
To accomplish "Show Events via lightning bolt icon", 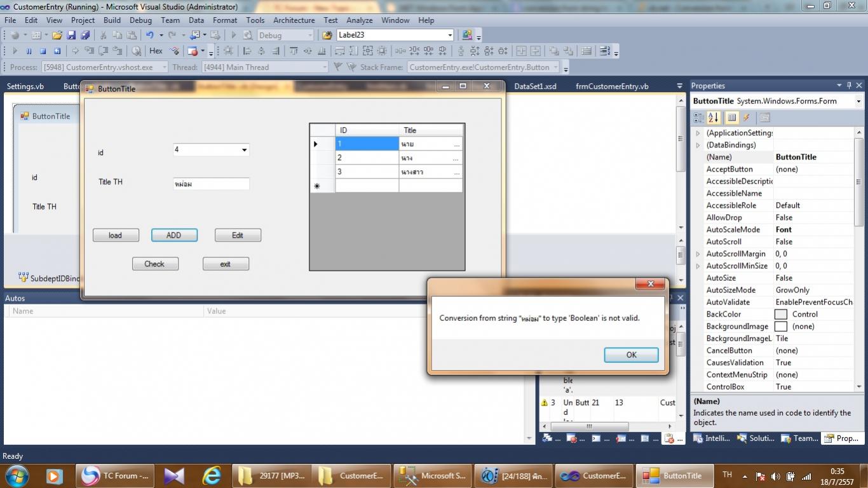I will click(x=747, y=118).
